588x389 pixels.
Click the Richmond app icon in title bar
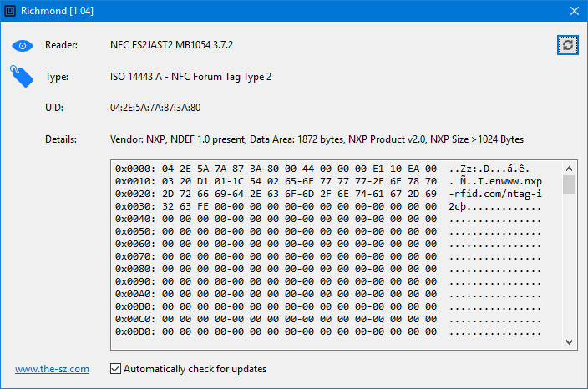click(x=10, y=11)
